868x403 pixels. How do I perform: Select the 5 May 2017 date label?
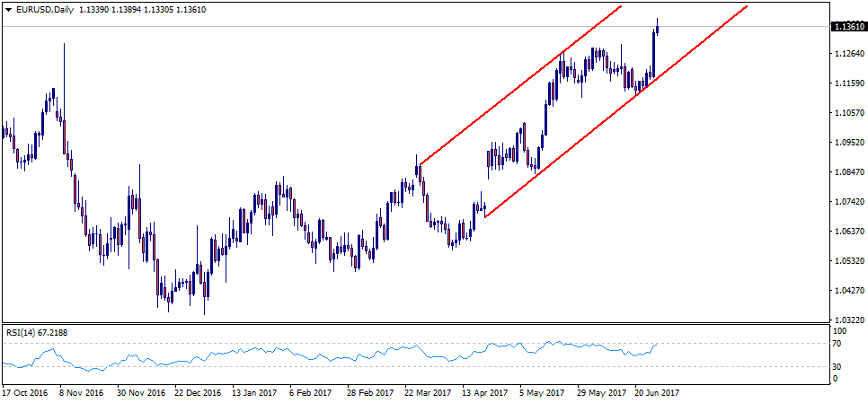coord(542,392)
